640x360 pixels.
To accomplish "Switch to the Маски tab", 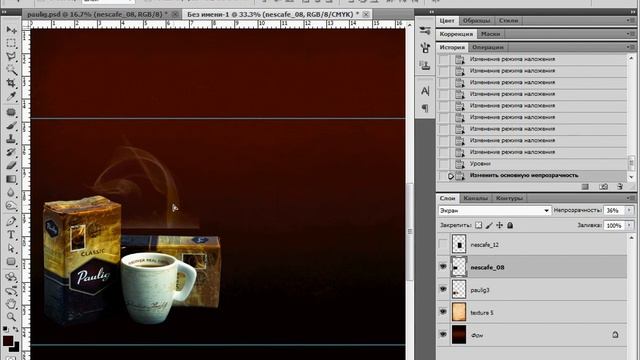I will tap(491, 34).
